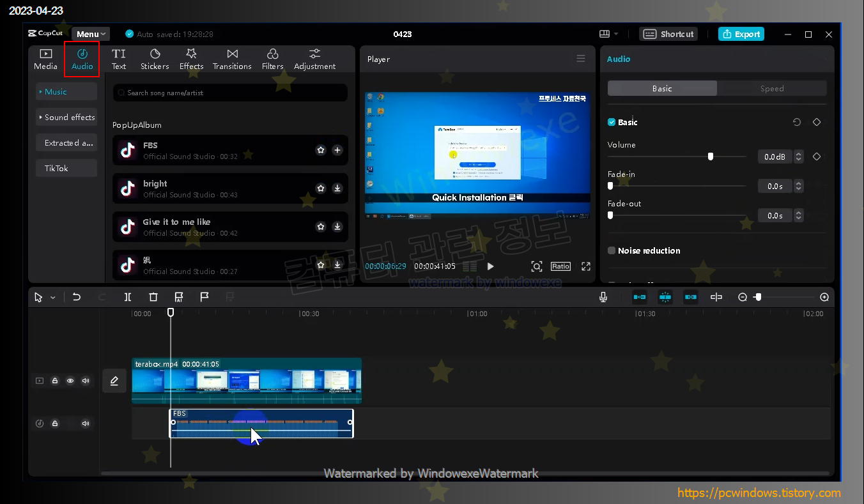Enter fullscreen preview
This screenshot has height=504, width=864.
click(585, 266)
